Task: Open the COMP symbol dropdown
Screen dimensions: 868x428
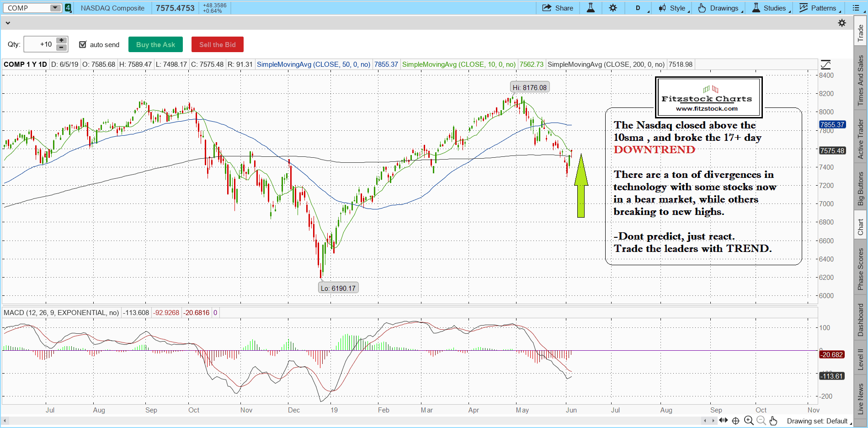Action: [x=55, y=8]
